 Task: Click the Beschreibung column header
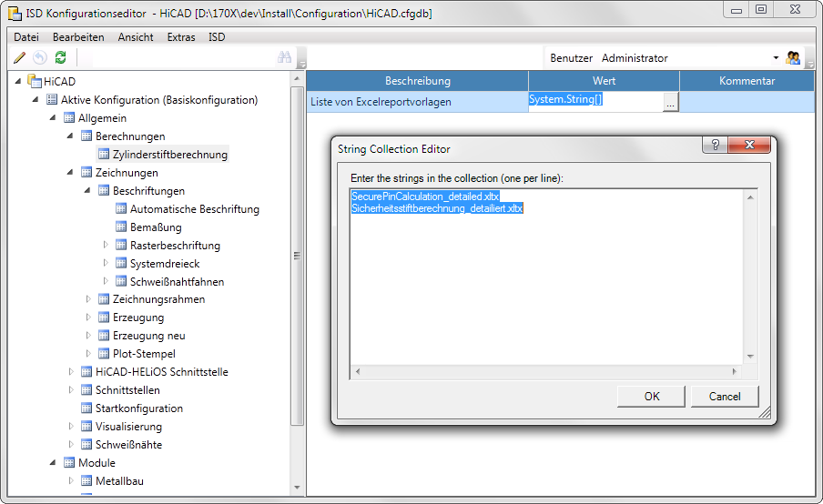[417, 81]
